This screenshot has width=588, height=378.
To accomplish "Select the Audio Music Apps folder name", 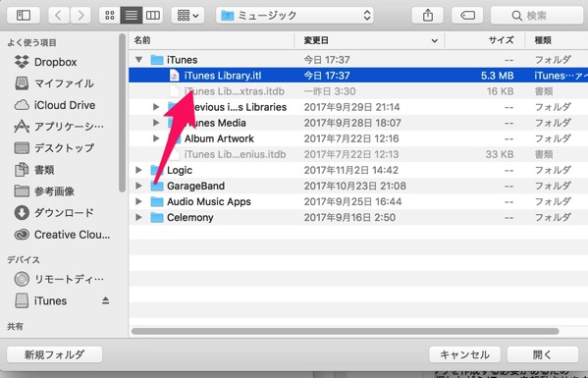I will pyautogui.click(x=209, y=201).
